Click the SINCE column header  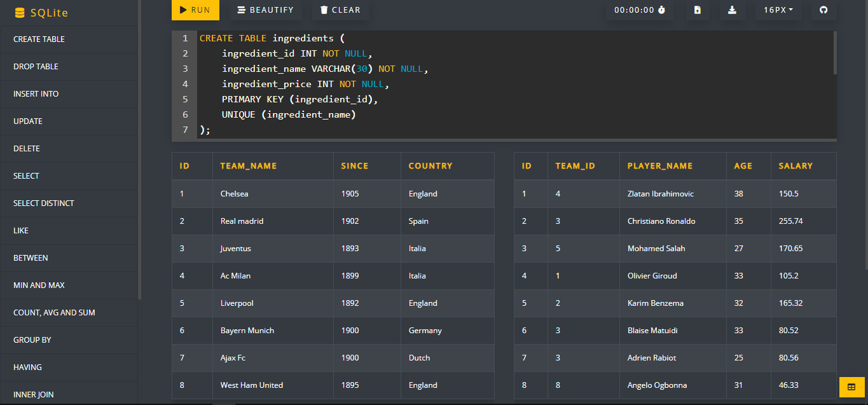point(367,166)
